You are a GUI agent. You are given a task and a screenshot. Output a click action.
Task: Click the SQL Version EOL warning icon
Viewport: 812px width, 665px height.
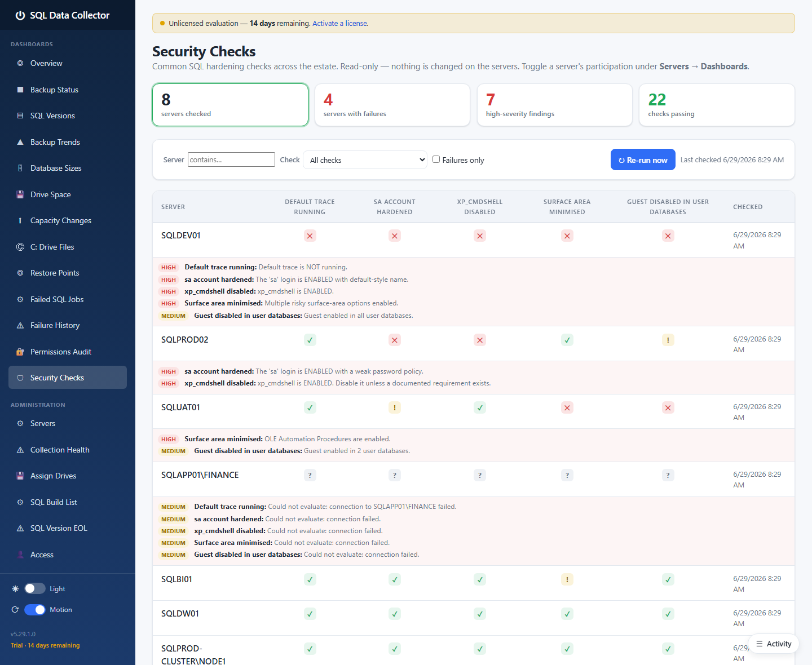(20, 528)
